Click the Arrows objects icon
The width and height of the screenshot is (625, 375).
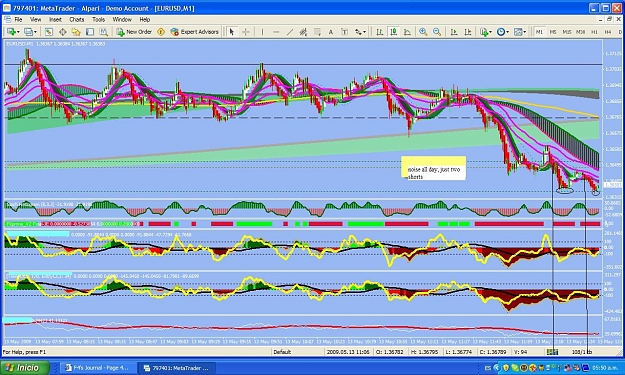pos(358,32)
